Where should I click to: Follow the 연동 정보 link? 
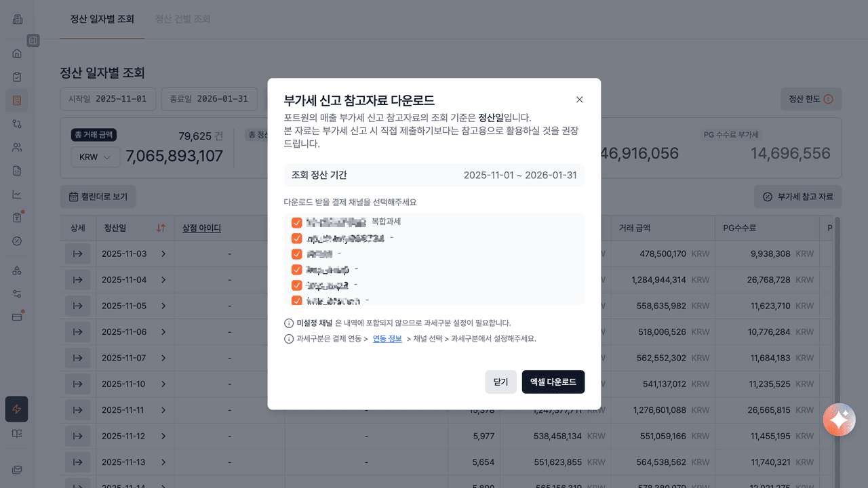pos(387,339)
